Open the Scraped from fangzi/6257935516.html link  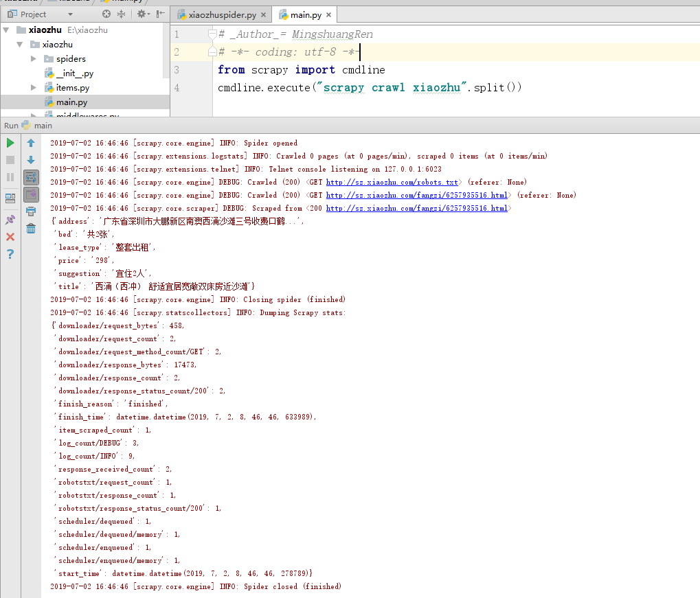pos(417,208)
